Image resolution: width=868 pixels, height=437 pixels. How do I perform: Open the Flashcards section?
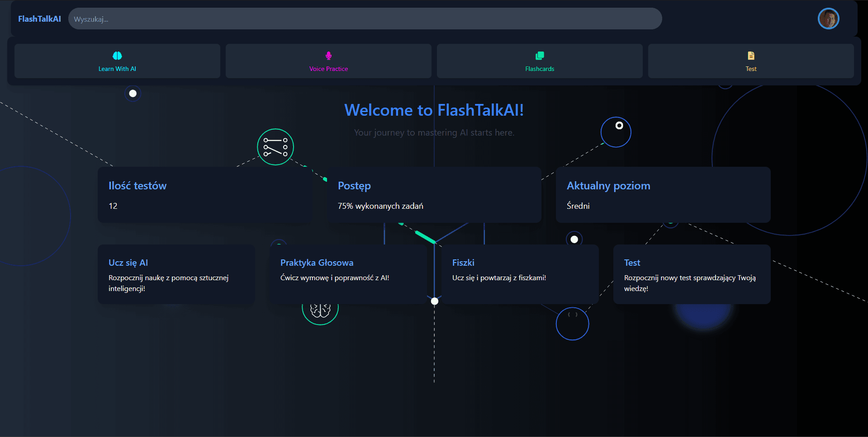point(539,61)
